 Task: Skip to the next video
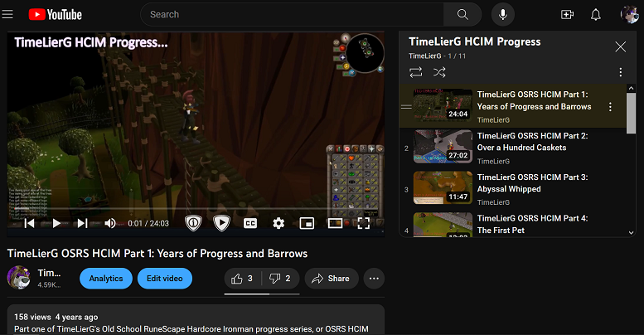pyautogui.click(x=82, y=223)
